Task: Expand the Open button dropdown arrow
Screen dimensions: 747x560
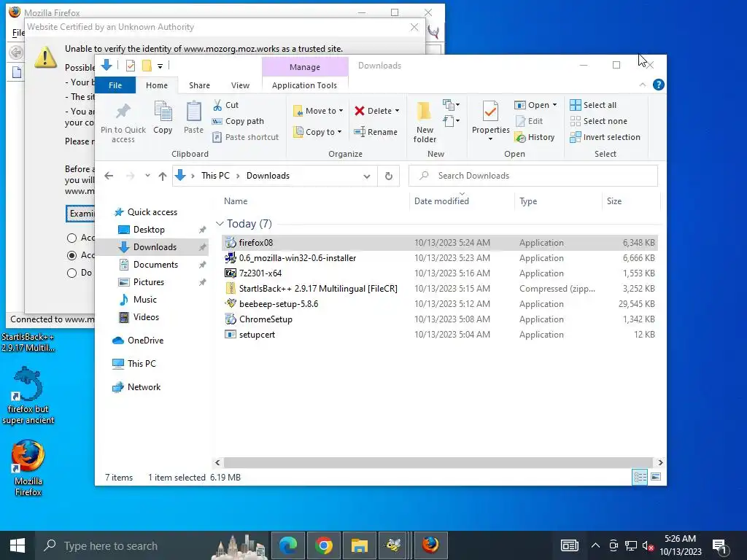Action: pyautogui.click(x=554, y=105)
